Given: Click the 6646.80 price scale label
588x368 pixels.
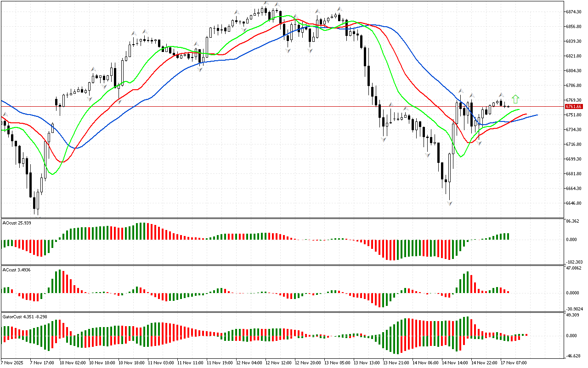Looking at the screenshot, I should (x=574, y=203).
